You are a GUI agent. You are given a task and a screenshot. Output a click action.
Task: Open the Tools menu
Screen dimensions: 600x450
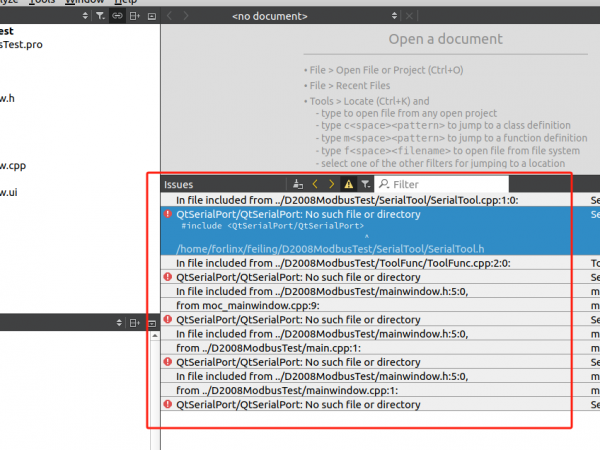43,2
